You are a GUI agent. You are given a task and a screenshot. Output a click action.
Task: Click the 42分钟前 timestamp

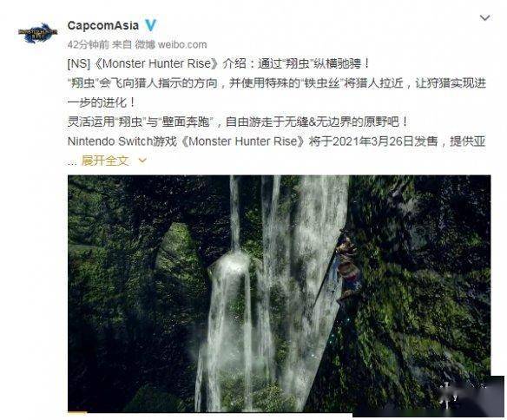click(x=89, y=44)
